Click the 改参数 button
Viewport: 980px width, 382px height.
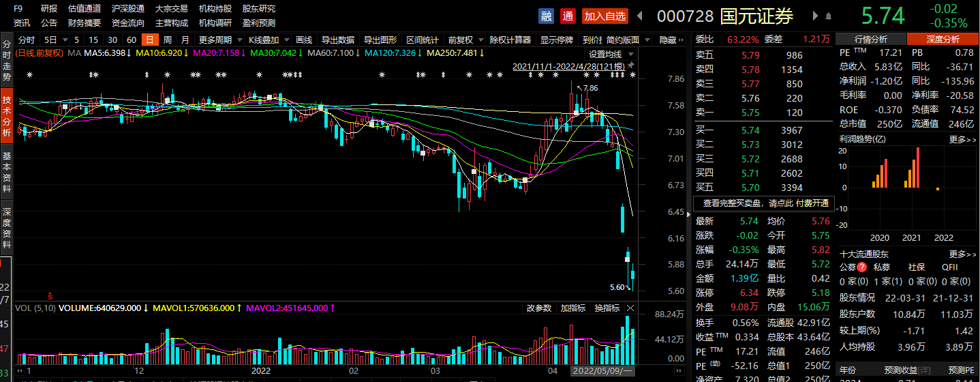[539, 308]
